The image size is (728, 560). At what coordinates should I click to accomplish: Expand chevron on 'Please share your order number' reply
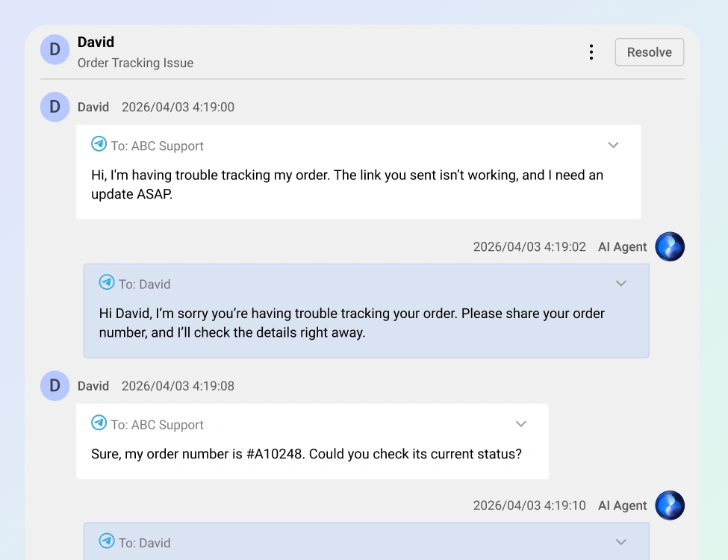click(621, 283)
